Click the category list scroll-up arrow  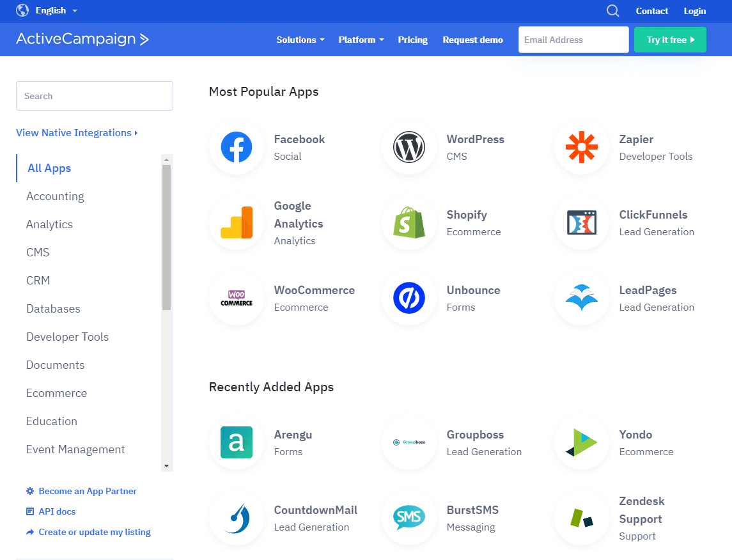167,160
